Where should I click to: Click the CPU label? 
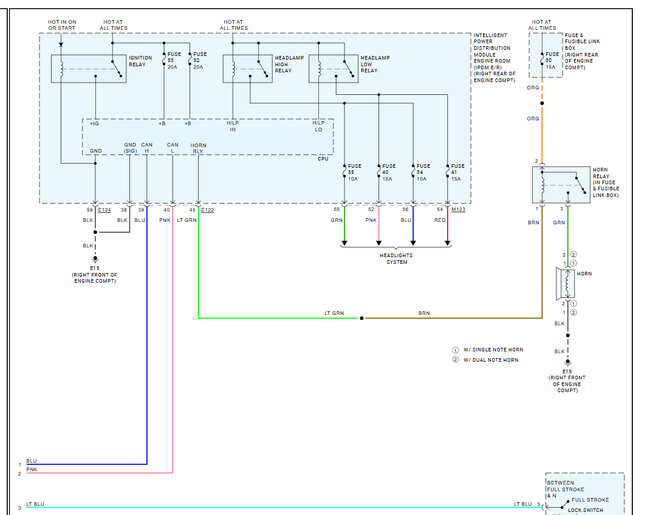[x=323, y=159]
